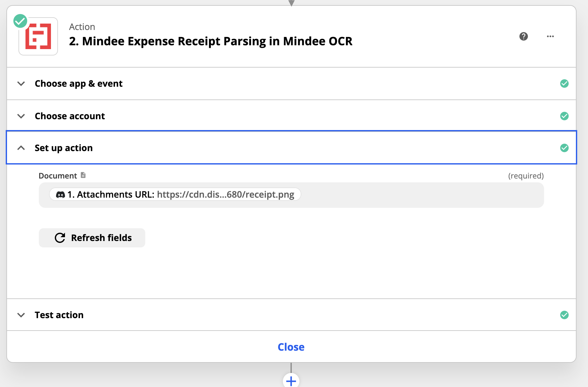Viewport: 588px width, 387px height.
Task: Open the Choose account section header
Action: (x=291, y=116)
